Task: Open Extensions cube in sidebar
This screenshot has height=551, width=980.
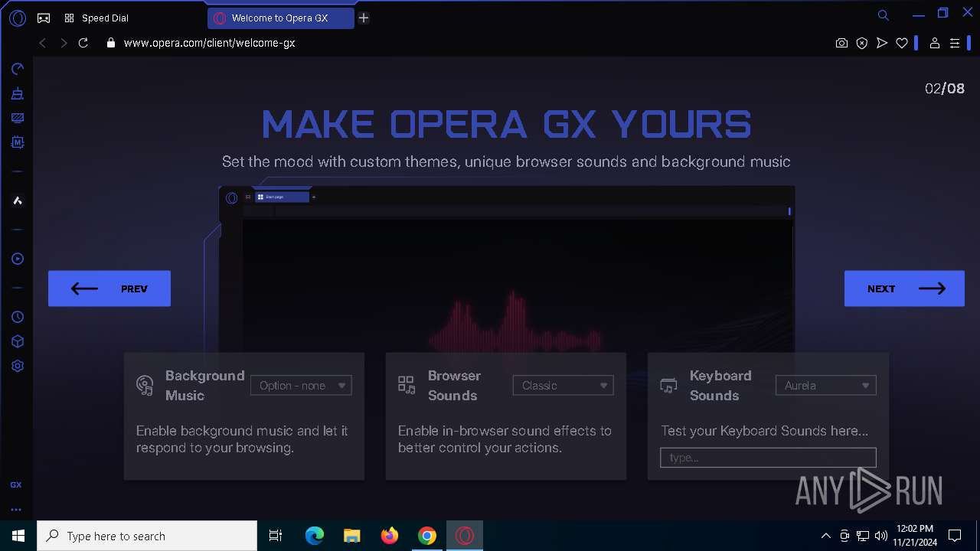Action: [x=17, y=341]
